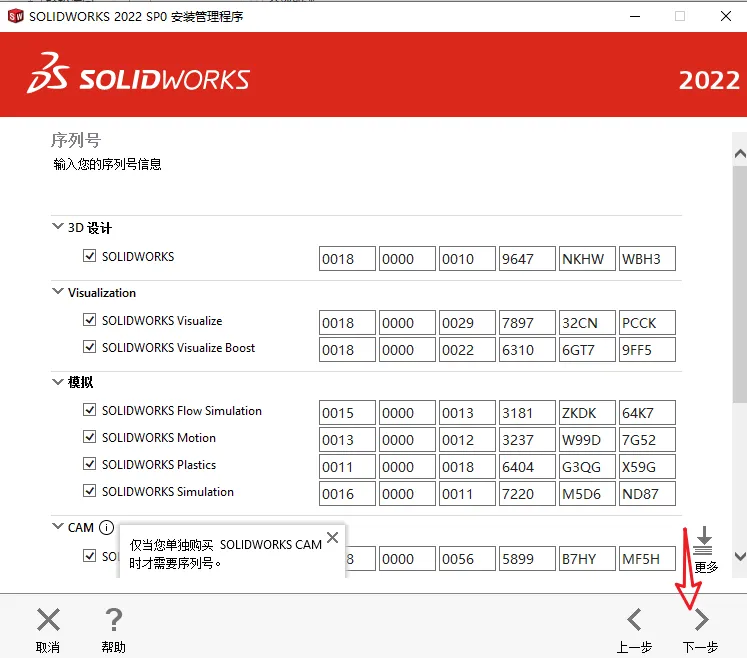Click Flow Simulation serial field ZKDK
Viewport: 747px width, 658px height.
(x=587, y=413)
